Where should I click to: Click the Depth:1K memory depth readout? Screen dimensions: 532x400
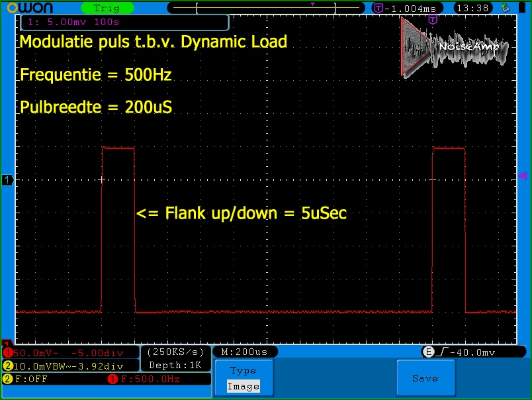175,366
